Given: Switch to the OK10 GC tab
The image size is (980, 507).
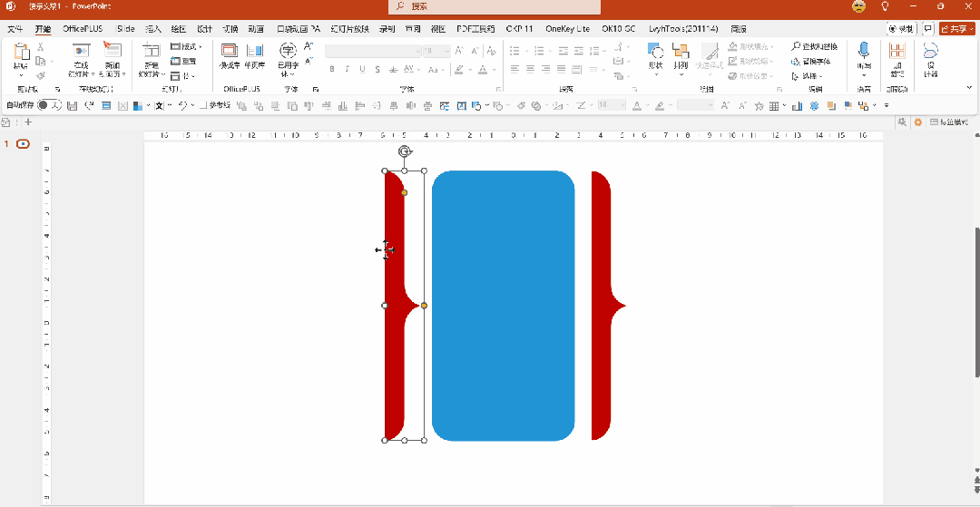Looking at the screenshot, I should point(618,29).
